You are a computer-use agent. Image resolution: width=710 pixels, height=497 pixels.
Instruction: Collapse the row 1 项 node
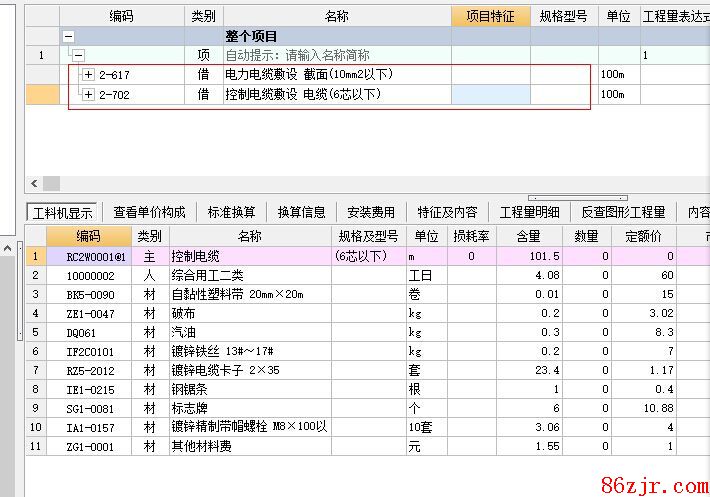(x=79, y=56)
